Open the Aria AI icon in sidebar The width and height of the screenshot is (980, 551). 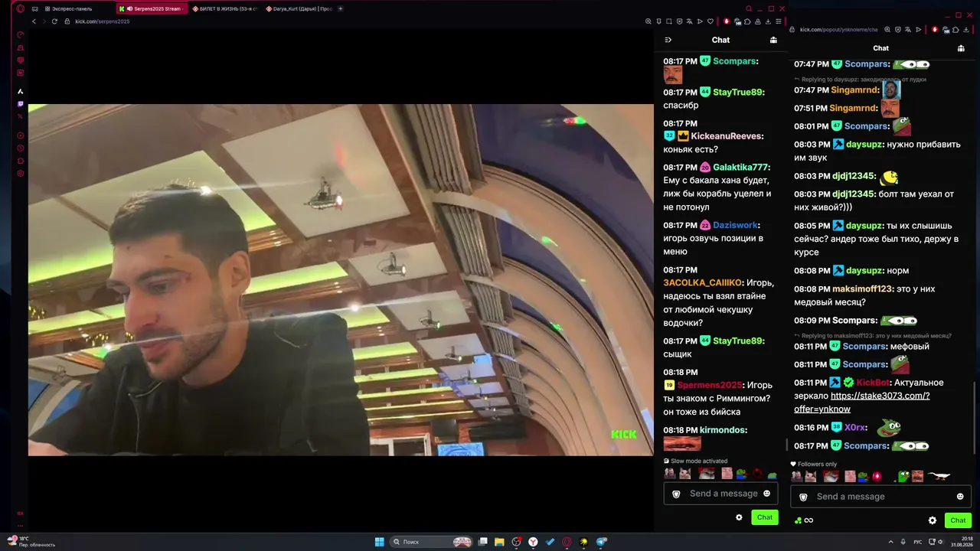[21, 91]
